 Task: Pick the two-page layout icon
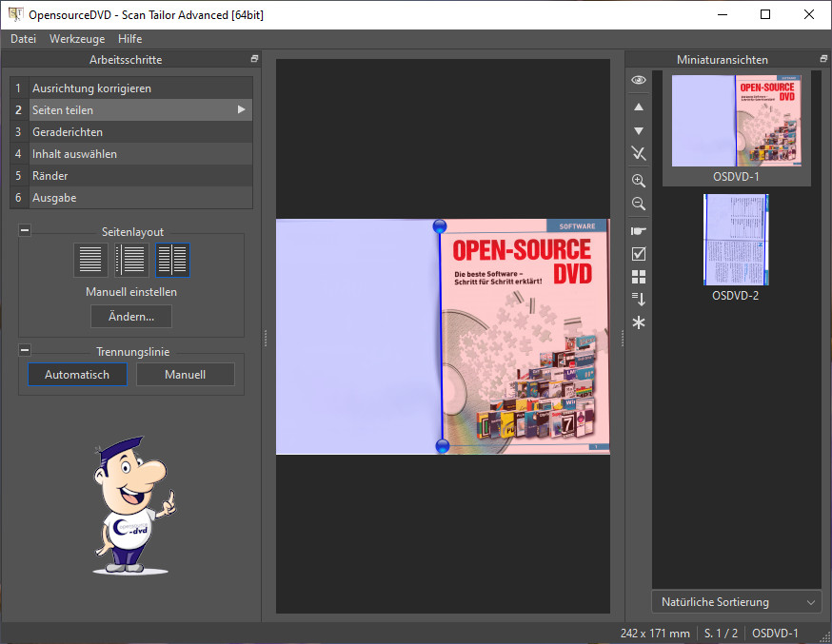[x=172, y=260]
